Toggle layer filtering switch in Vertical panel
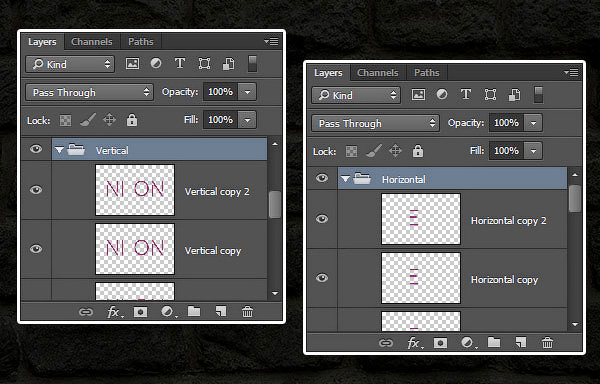 [252, 63]
